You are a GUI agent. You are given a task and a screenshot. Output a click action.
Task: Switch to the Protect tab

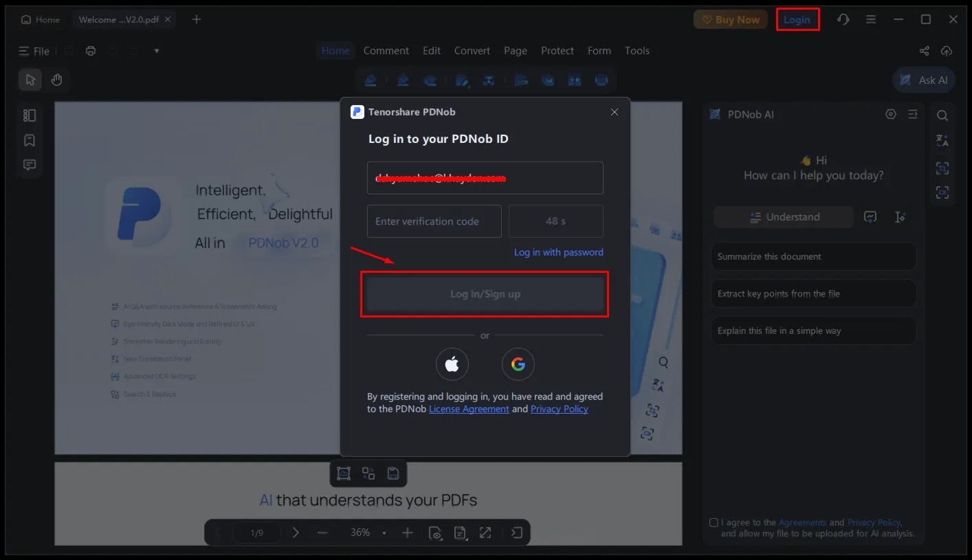click(x=557, y=51)
